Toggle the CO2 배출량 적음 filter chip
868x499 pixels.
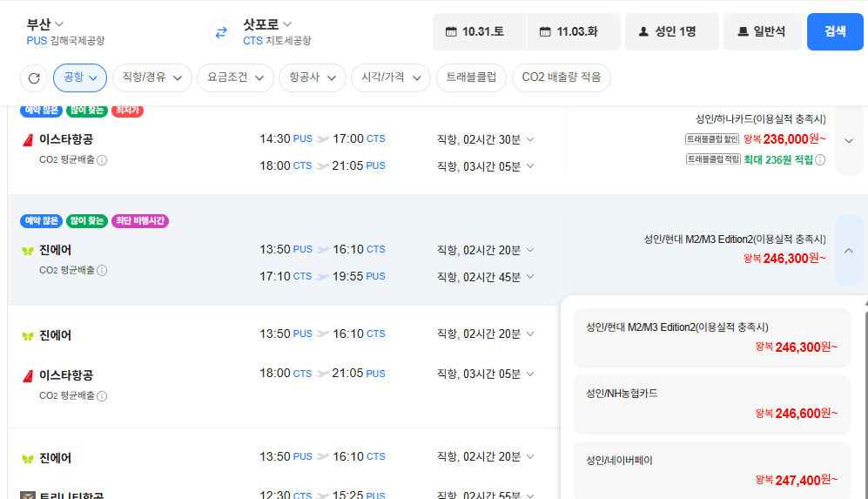coord(562,78)
